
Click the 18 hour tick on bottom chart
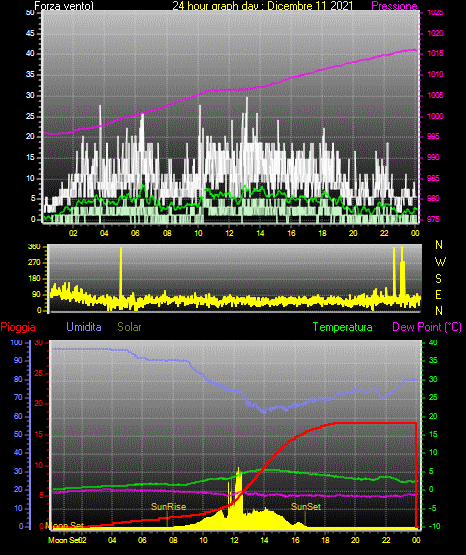tap(325, 540)
